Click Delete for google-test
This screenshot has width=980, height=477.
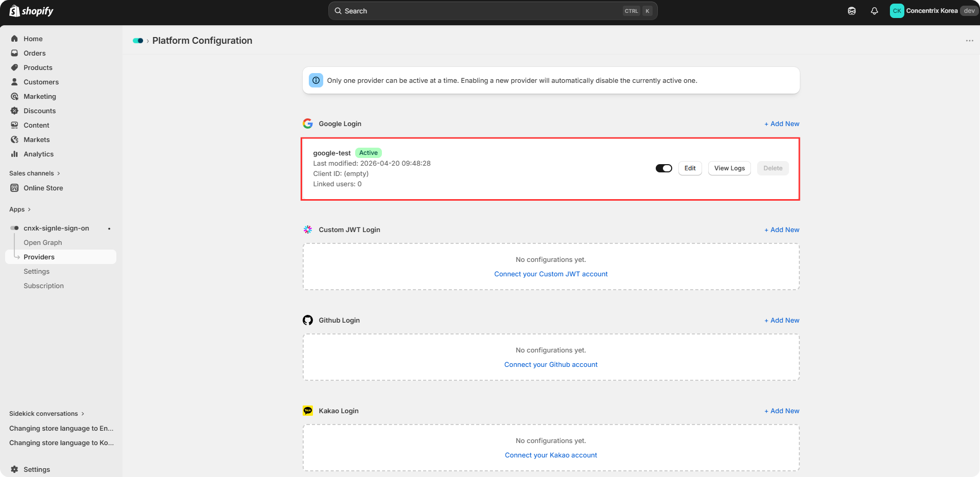(x=773, y=168)
